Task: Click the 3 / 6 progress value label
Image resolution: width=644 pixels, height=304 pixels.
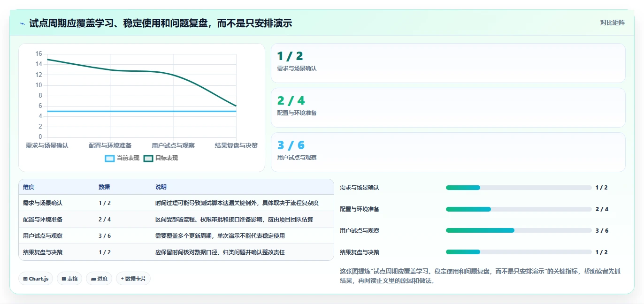Action: (602, 230)
